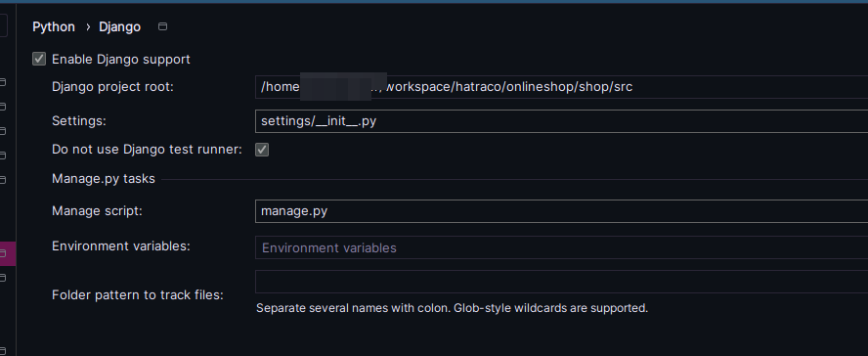Image resolution: width=868 pixels, height=356 pixels.
Task: Click Folder pattern to track files field
Action: pos(561,282)
